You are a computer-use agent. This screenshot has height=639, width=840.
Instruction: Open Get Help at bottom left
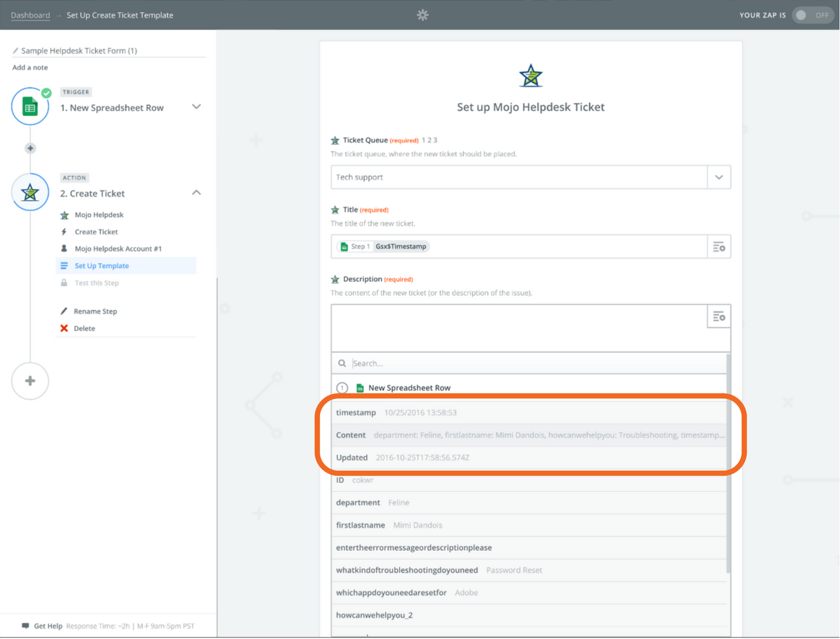click(48, 626)
